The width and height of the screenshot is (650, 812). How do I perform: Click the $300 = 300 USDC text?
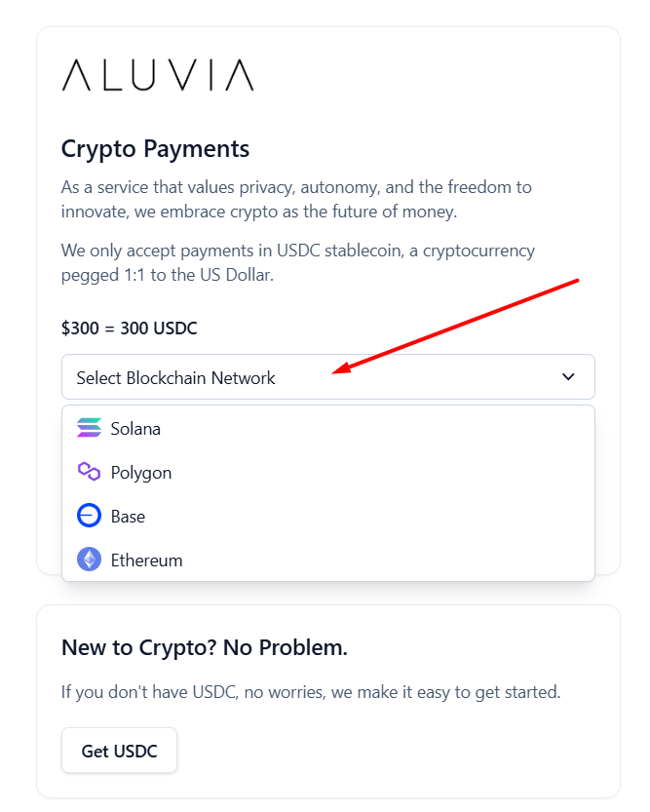click(x=129, y=329)
